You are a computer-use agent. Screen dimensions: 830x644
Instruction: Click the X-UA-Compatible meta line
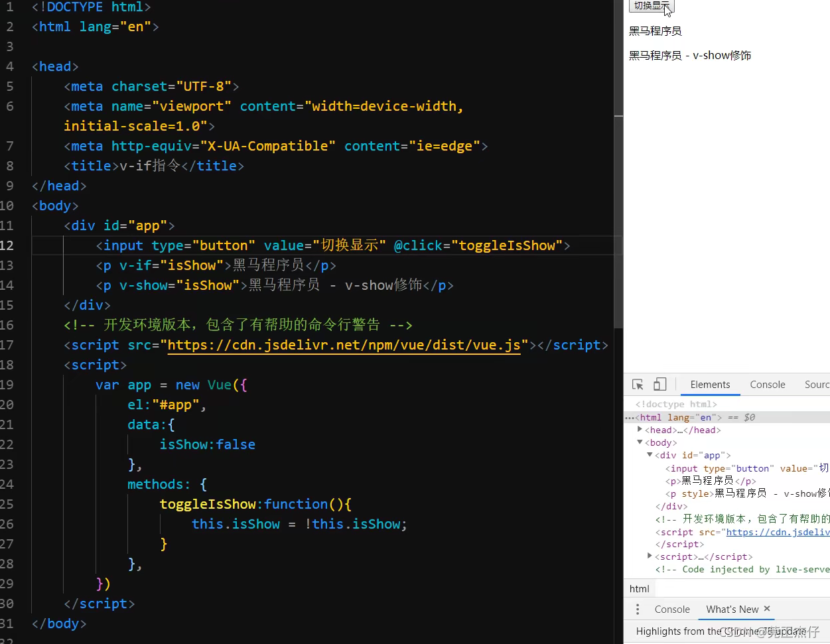(x=276, y=146)
